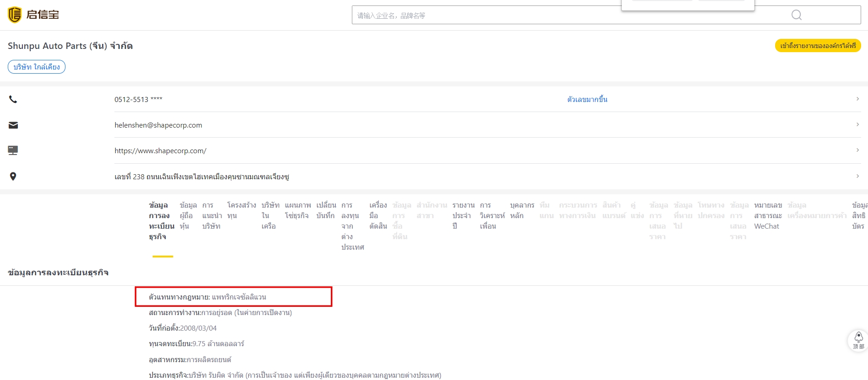Click the ตัวเลขมากขึ้น link

pos(587,99)
